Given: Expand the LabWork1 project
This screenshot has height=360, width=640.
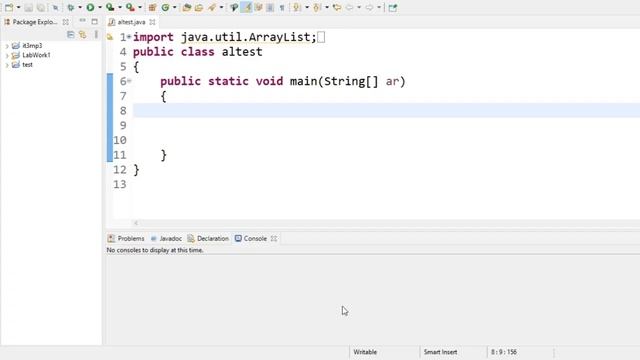Looking at the screenshot, I should point(7,55).
